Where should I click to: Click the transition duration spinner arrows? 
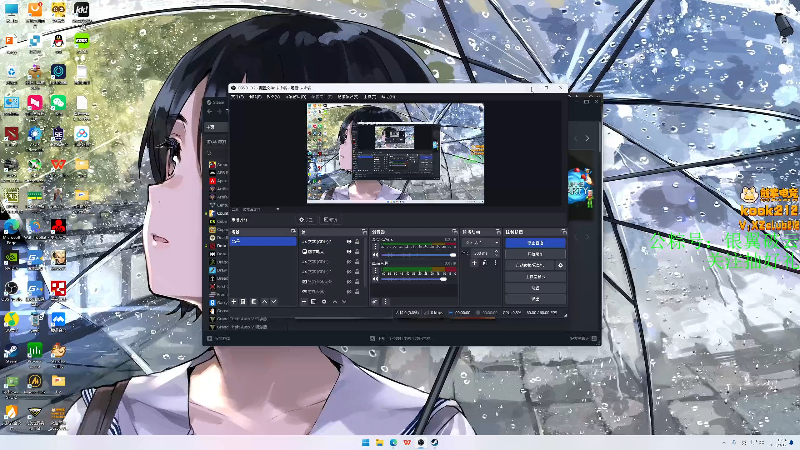[x=496, y=253]
